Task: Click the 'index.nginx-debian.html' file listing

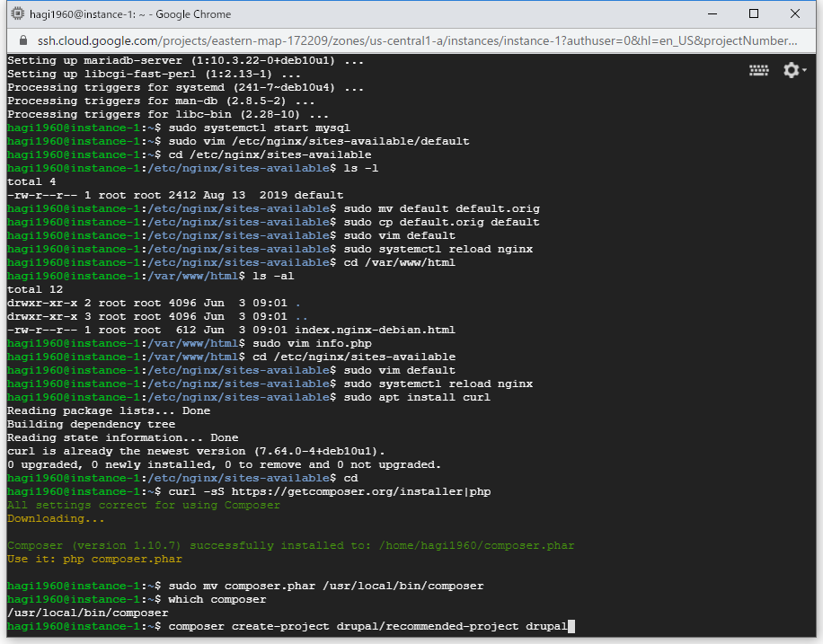Action: point(375,330)
